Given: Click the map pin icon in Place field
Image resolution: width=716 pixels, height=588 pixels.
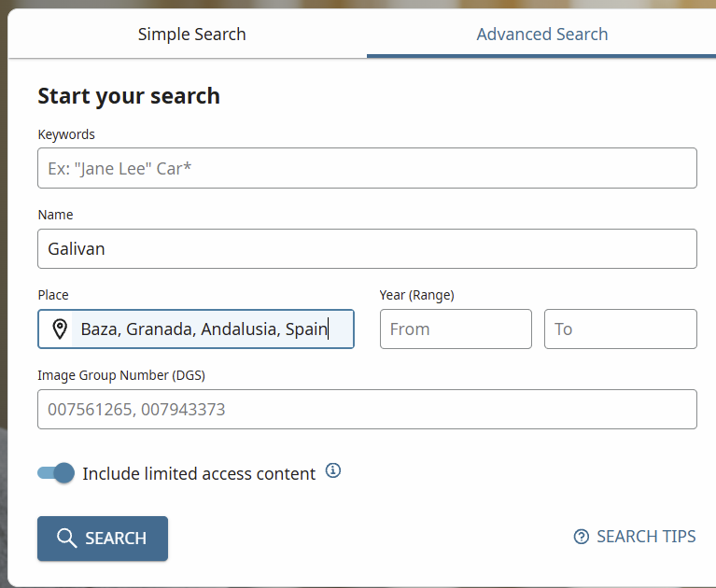Looking at the screenshot, I should 60,329.
